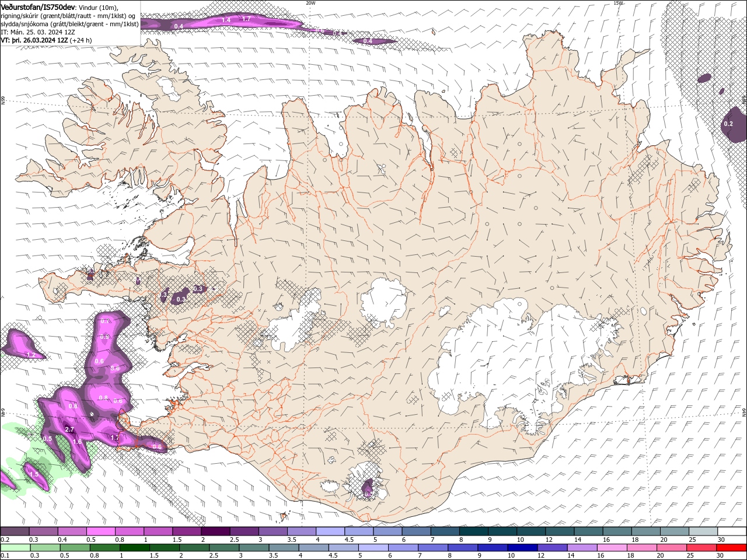This screenshot has width=747, height=560.
Task: Click the Veðurstofan/IS750dev title text
Action: point(38,6)
